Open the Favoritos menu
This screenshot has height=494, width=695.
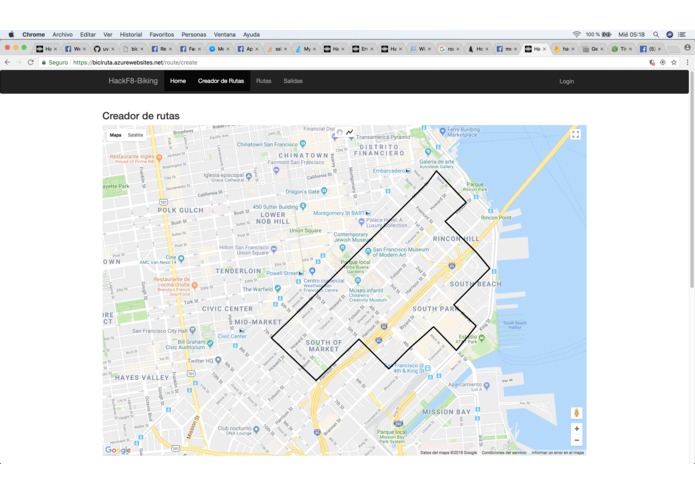tap(162, 35)
